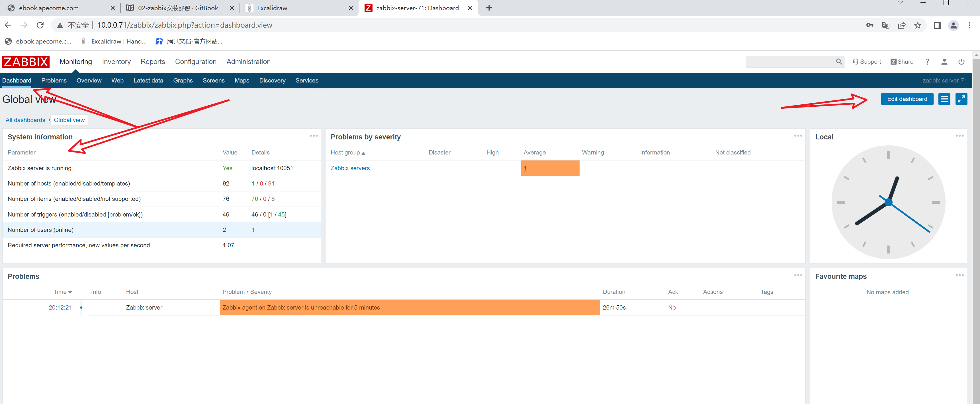Select the Maps submenu tab
Viewport: 980px width, 404px height.
click(x=242, y=81)
